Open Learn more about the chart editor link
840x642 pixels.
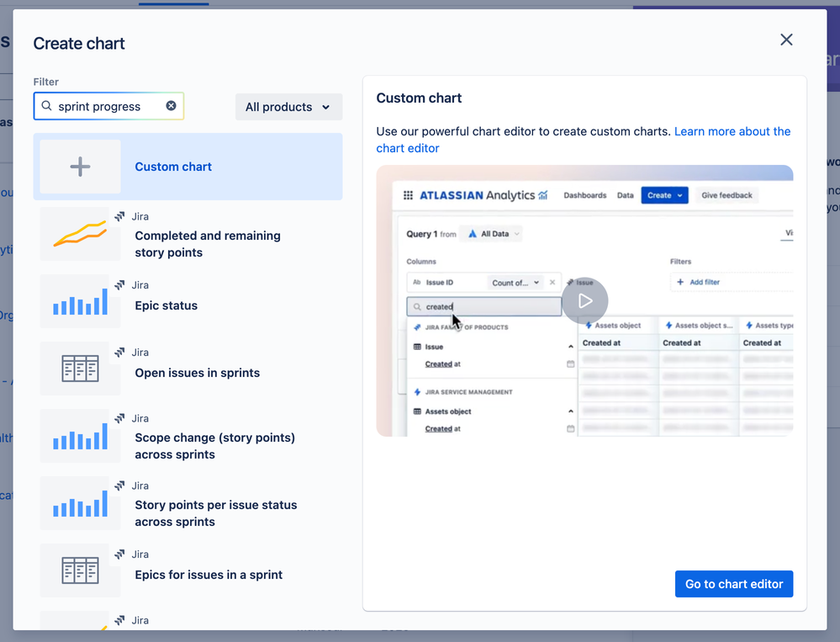click(x=584, y=140)
